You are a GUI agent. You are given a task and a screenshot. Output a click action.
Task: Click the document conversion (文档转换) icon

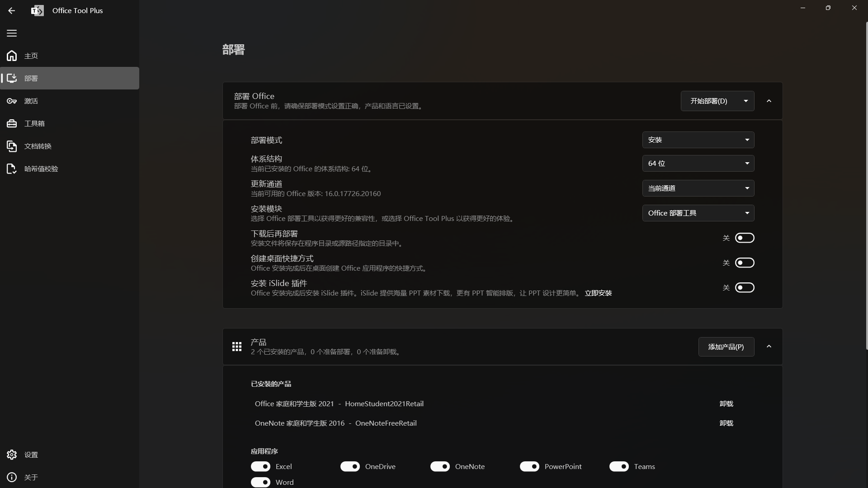(12, 146)
